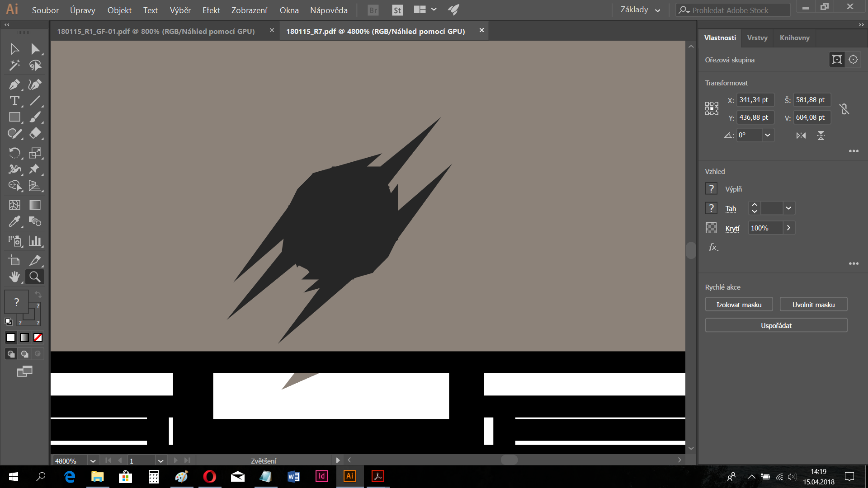Viewport: 868px width, 488px height.
Task: Toggle edit clipping path mode
Action: coord(837,60)
